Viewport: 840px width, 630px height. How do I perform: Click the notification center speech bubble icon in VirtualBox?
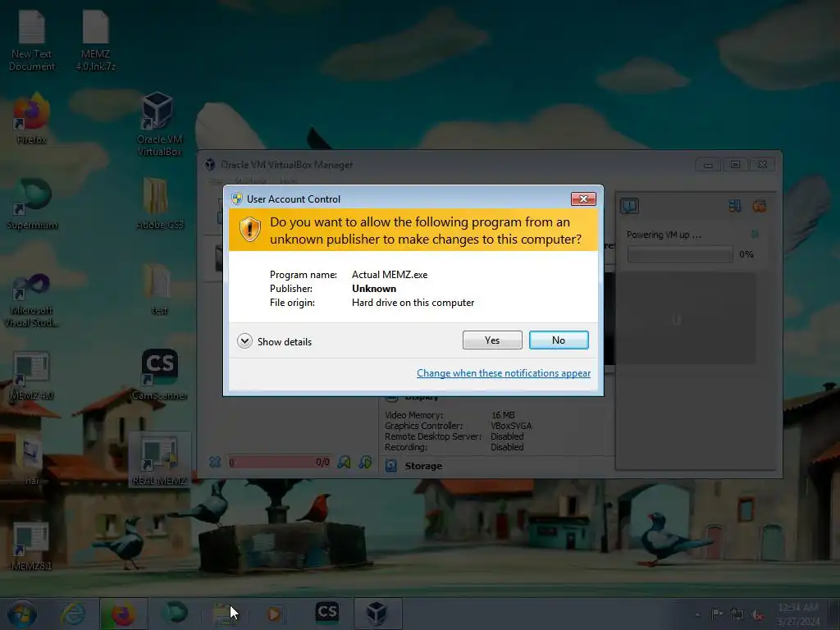[x=629, y=206]
